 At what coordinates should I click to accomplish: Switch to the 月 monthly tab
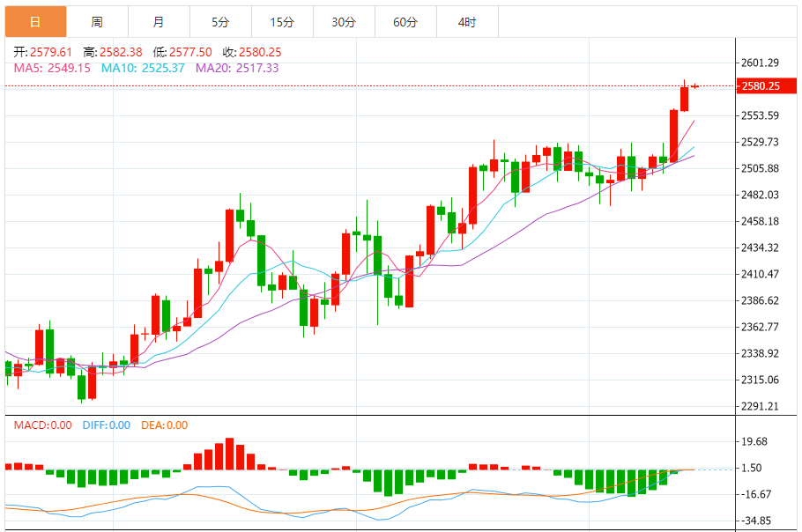click(159, 22)
